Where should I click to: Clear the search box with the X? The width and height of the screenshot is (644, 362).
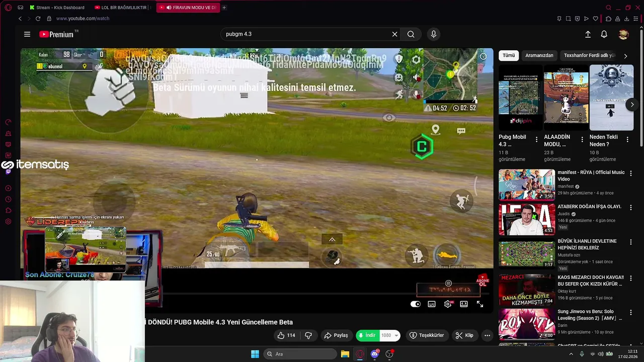click(395, 34)
